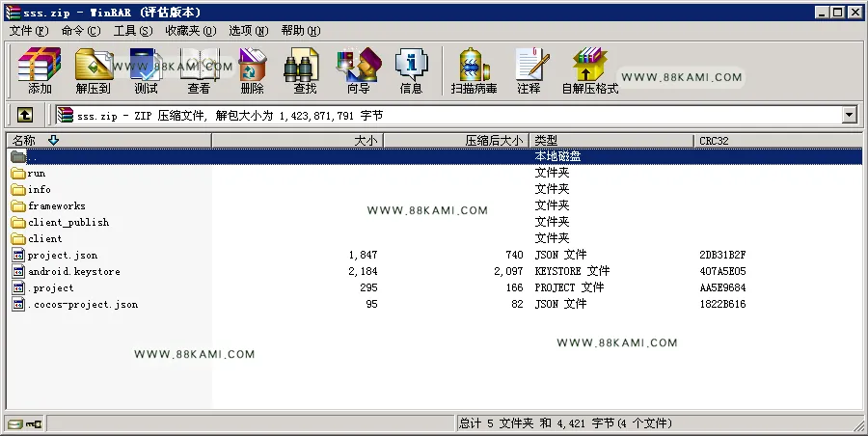Sort by the 压缩后大小 column header
The image size is (868, 436).
click(456, 141)
